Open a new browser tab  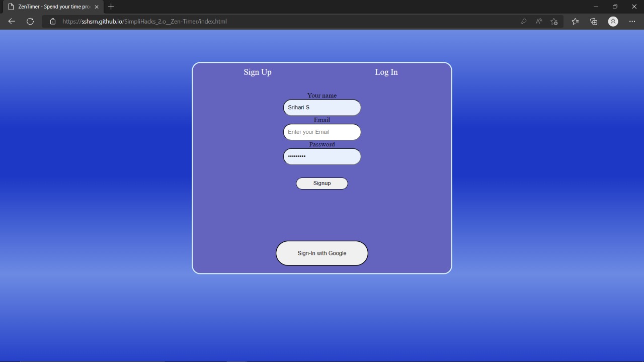coord(111,7)
